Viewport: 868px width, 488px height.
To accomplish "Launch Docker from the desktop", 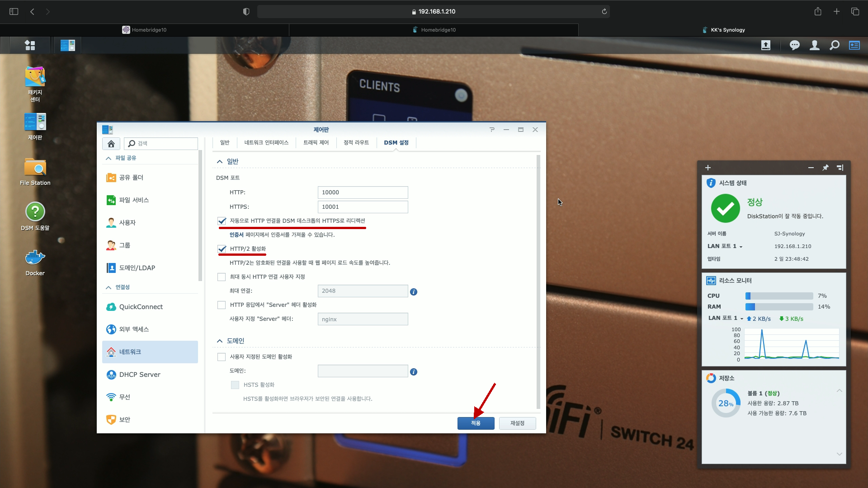I will coord(35,258).
